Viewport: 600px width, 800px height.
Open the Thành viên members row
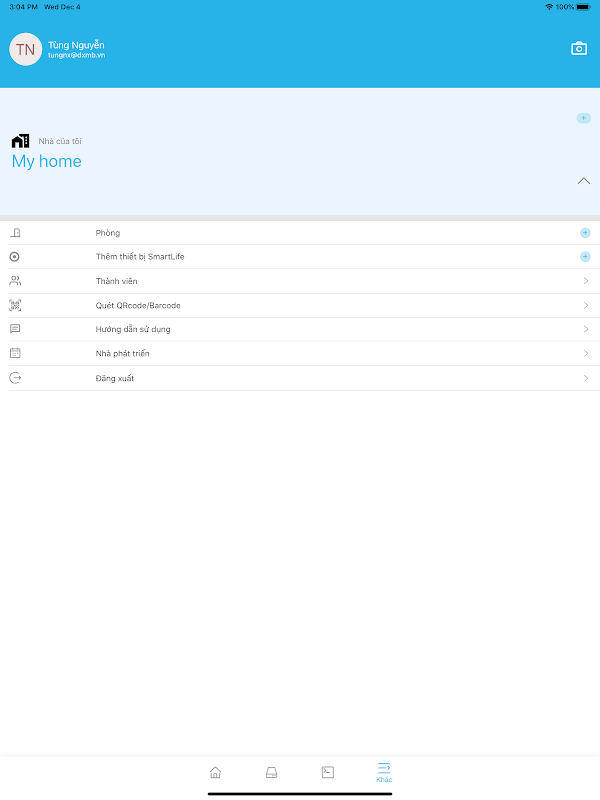point(300,281)
